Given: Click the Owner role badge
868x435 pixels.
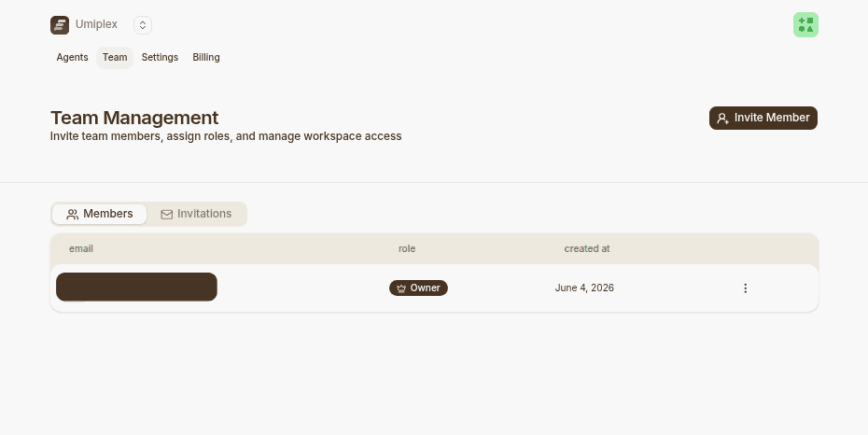Looking at the screenshot, I should (x=418, y=288).
